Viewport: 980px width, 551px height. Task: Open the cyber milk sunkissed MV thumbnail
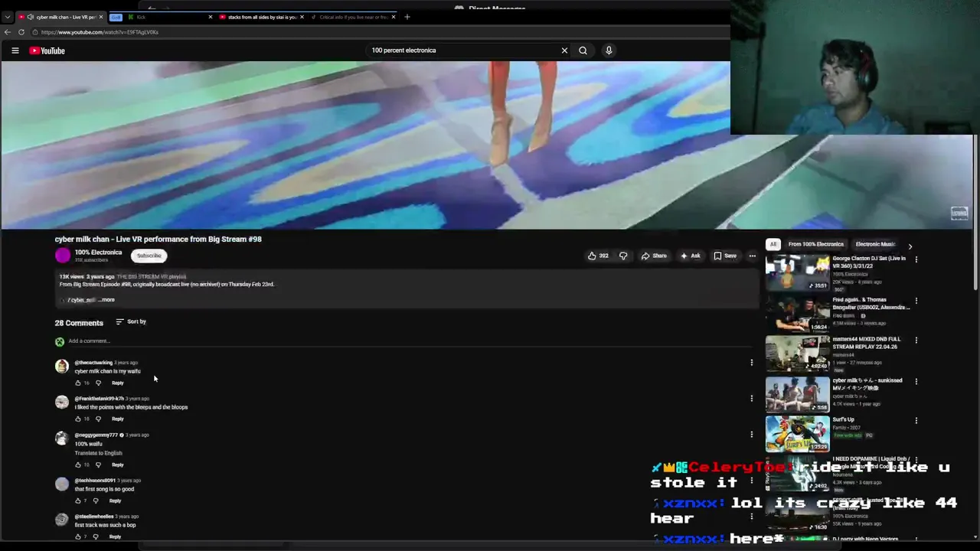click(797, 394)
